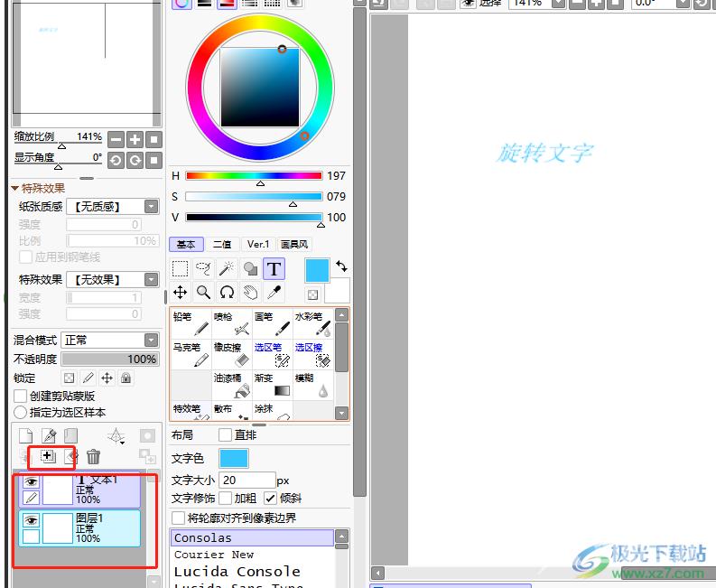Choose the 油漆桶 paint bucket

(232, 385)
